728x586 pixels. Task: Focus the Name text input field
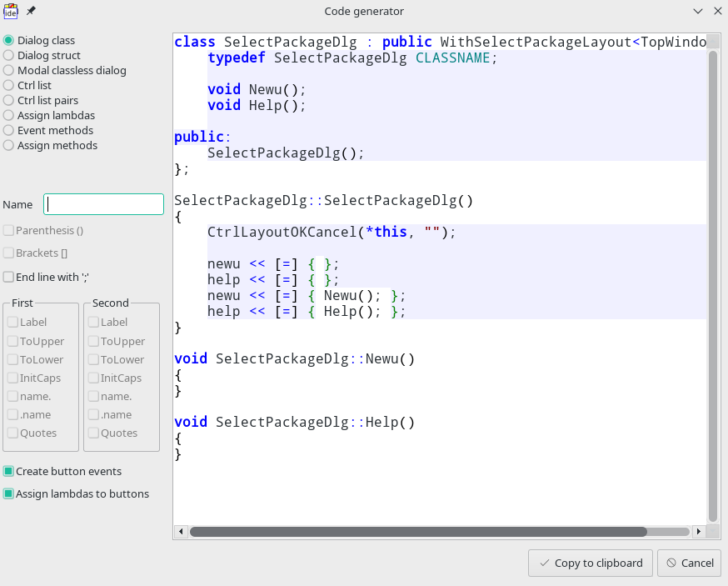pyautogui.click(x=104, y=204)
